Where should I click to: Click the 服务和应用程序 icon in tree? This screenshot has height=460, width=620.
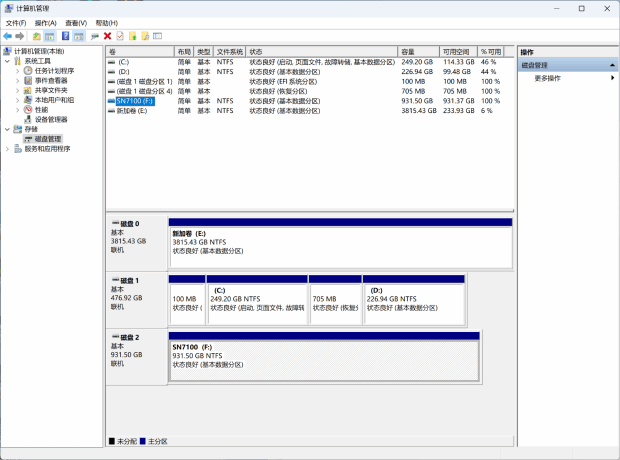point(17,149)
